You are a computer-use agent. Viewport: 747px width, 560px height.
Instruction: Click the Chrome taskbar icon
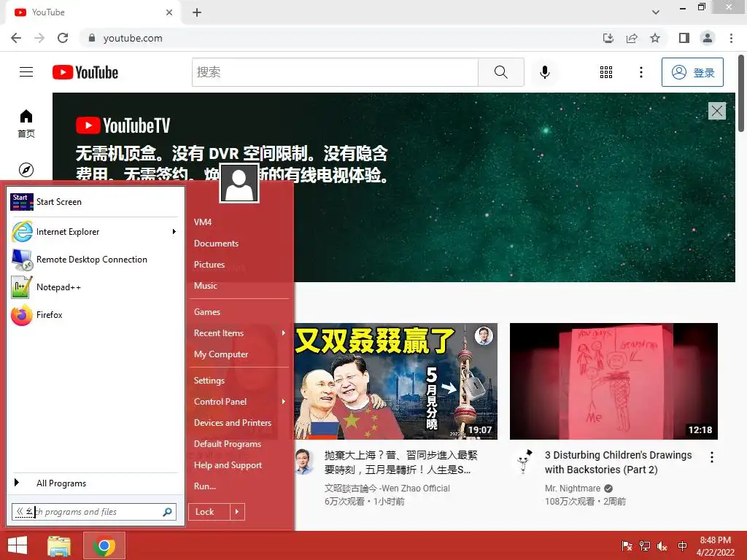[x=104, y=545]
